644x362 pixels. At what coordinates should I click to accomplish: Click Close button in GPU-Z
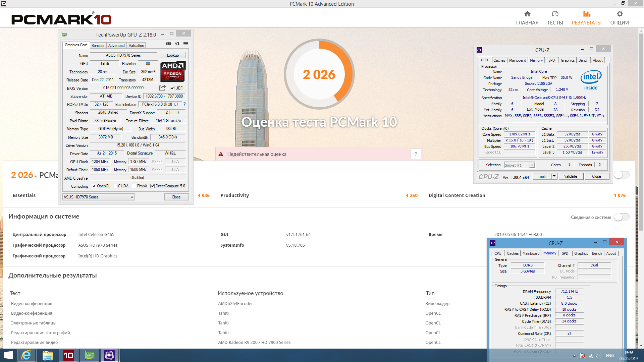click(176, 197)
